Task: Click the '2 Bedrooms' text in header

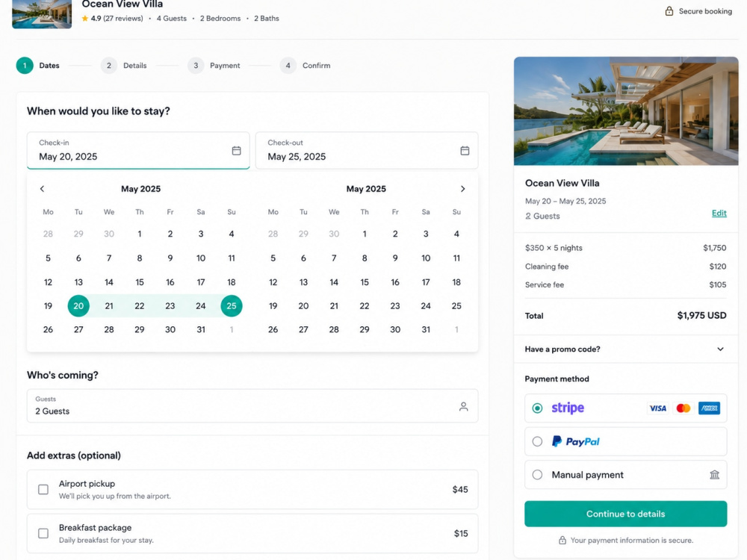Action: click(x=220, y=19)
